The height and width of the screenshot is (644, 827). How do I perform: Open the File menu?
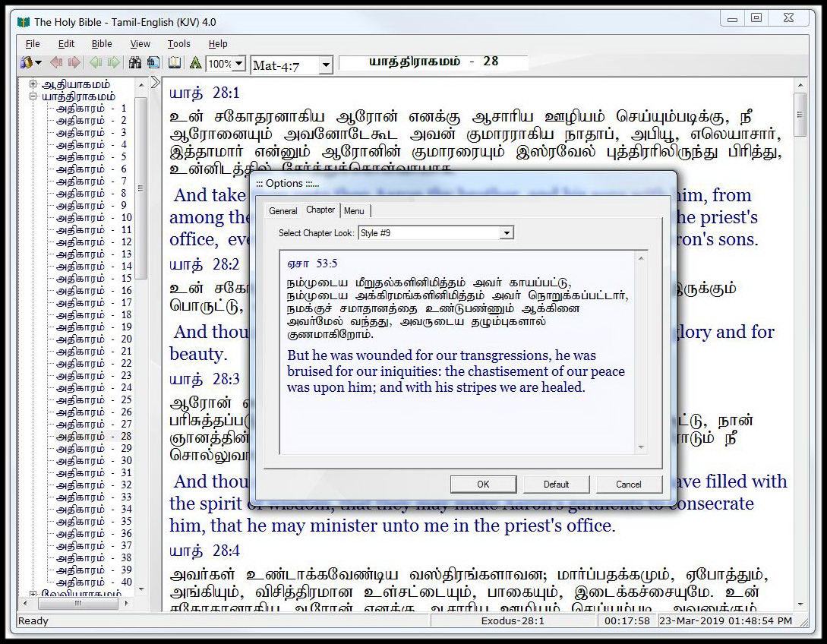[x=33, y=44]
